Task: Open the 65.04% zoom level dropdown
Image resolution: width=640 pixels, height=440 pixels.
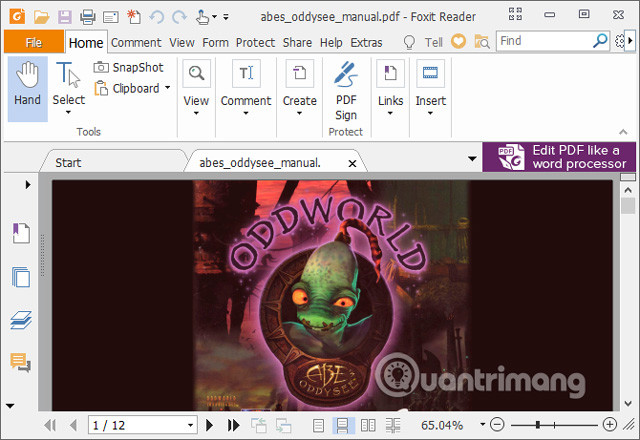Action: pos(482,424)
